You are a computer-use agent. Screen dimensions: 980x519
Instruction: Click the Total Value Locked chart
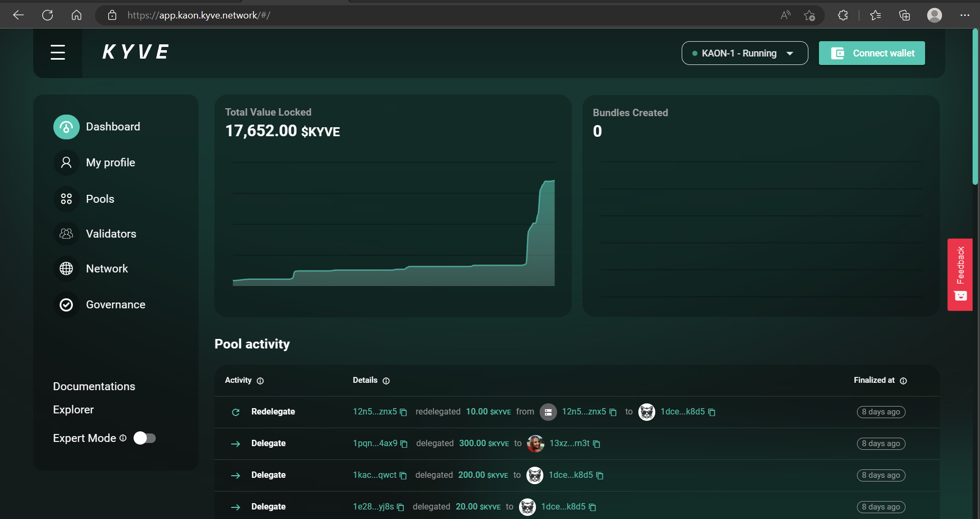coord(393,224)
